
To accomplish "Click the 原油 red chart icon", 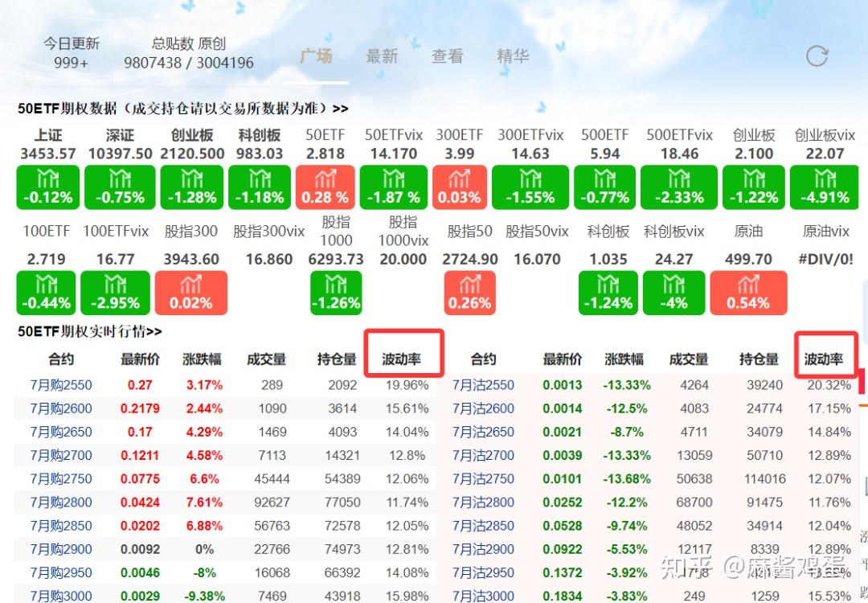I will click(x=748, y=293).
